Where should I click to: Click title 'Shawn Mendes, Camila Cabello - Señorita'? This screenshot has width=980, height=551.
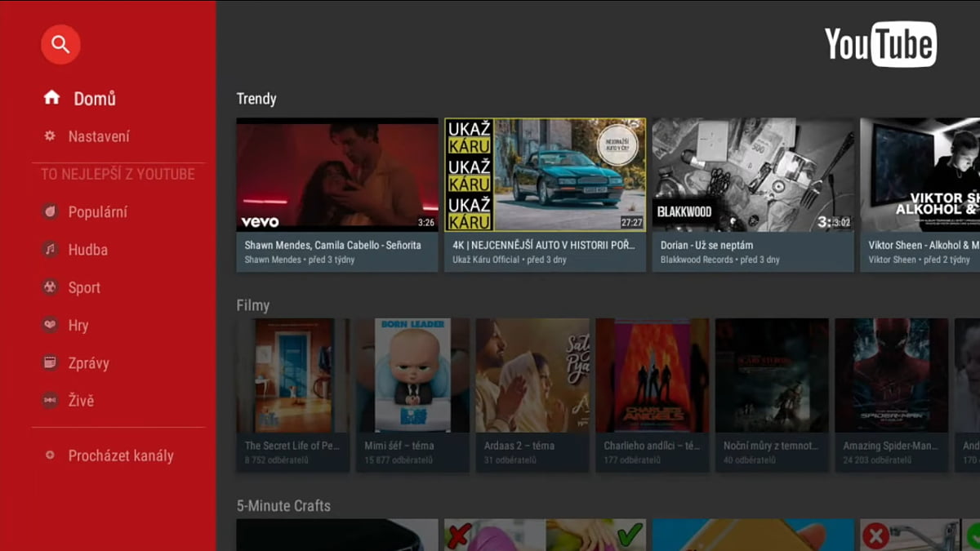pos(333,245)
